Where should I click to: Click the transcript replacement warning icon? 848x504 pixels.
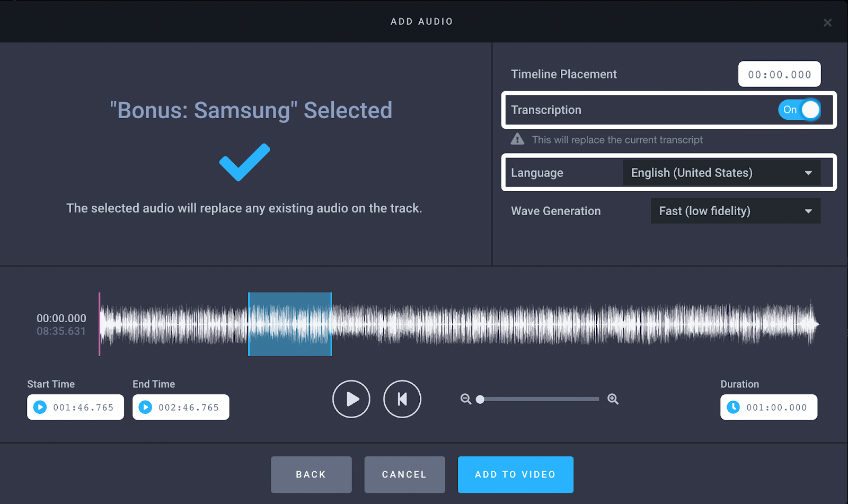pos(517,139)
